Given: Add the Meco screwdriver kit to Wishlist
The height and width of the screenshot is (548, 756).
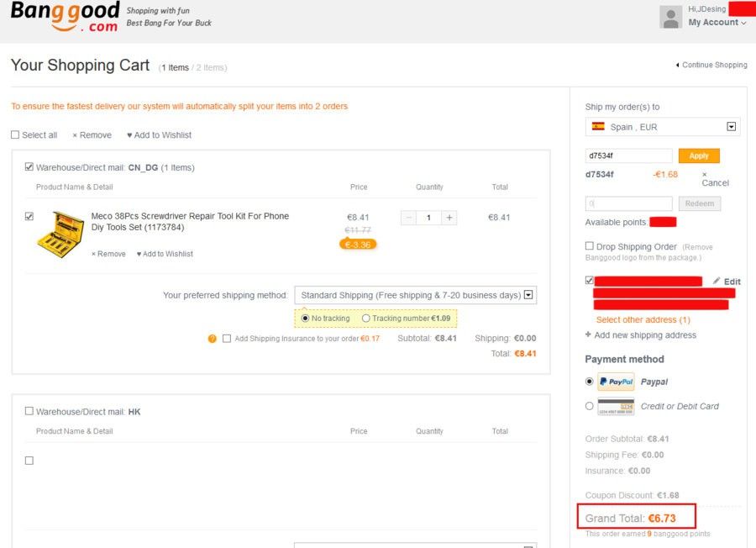Looking at the screenshot, I should click(x=165, y=254).
